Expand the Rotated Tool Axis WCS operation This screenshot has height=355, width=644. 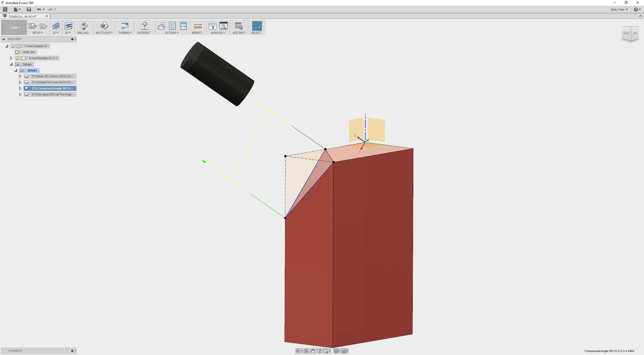tap(20, 82)
